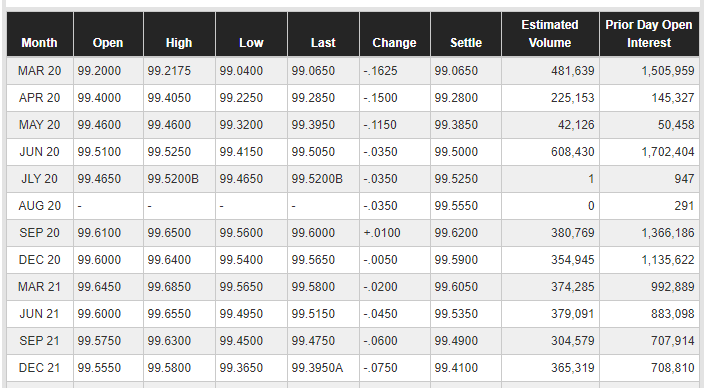This screenshot has height=388, width=709.
Task: Click MAR 20 open interest 1,505,959
Action: click(668, 71)
